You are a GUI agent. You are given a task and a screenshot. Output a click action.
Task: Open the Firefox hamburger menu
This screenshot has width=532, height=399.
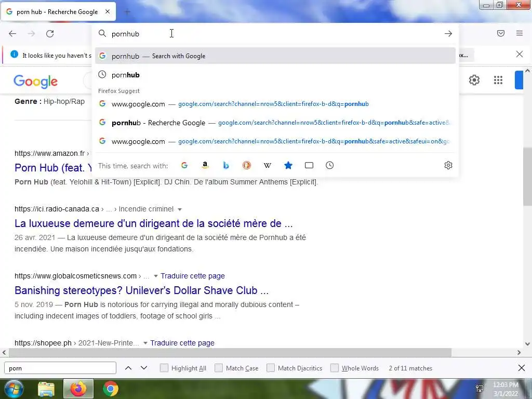(x=520, y=33)
